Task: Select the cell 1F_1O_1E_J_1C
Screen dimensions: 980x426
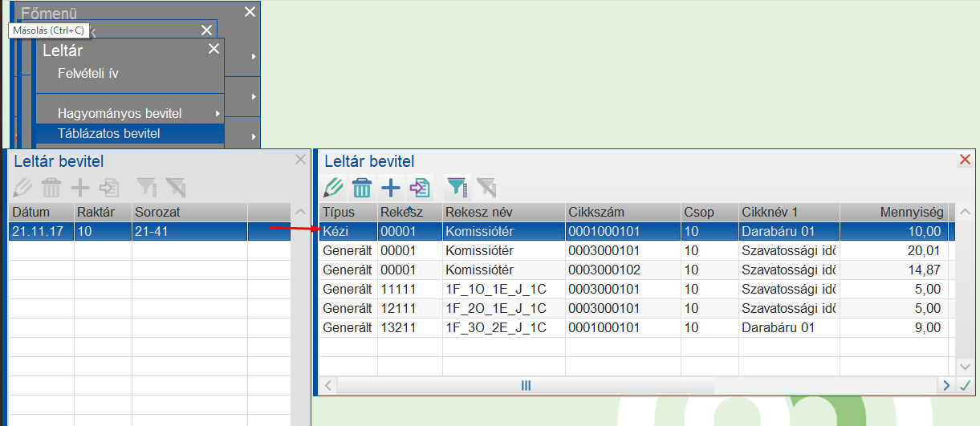Action: 504,289
